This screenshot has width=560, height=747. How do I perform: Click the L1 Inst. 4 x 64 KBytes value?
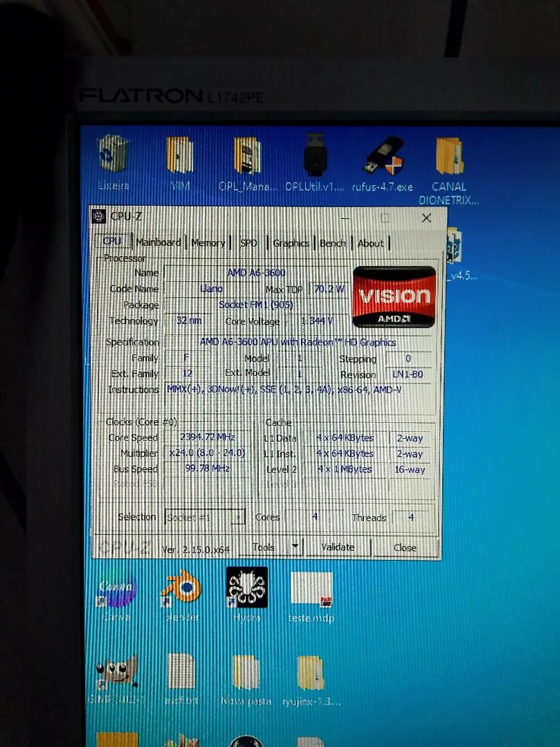pos(345,453)
